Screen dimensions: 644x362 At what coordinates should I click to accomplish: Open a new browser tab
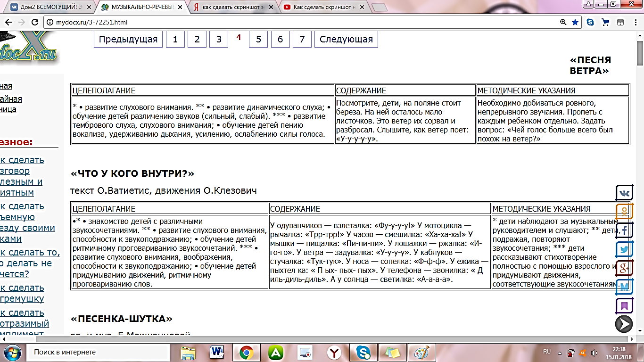click(380, 7)
